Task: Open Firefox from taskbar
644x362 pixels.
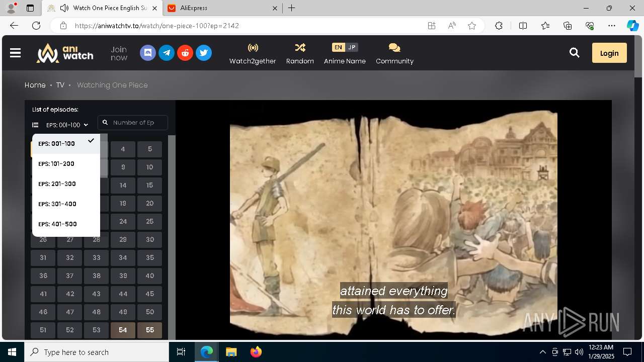Action: pyautogui.click(x=256, y=352)
